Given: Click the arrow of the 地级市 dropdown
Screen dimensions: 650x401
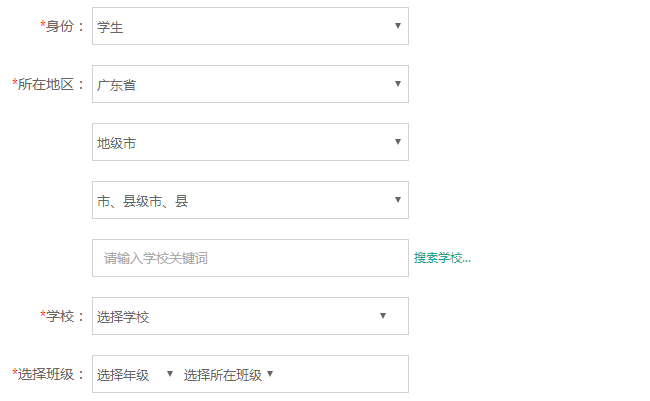Looking at the screenshot, I should click(x=397, y=142).
